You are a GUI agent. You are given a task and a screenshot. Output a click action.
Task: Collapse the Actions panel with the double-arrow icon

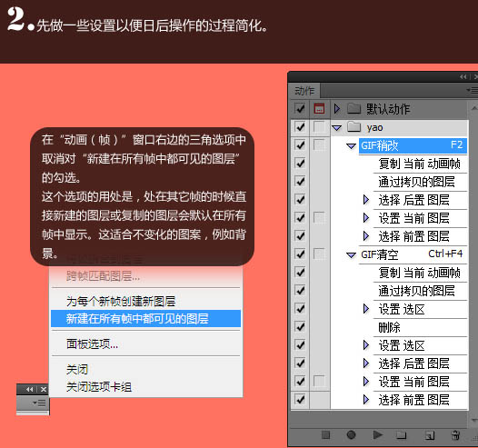click(x=463, y=77)
